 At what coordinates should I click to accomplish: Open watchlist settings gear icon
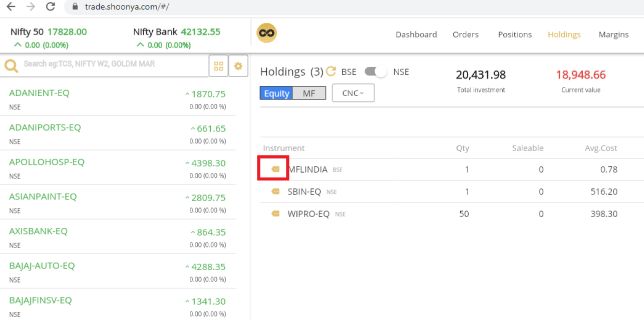pyautogui.click(x=238, y=66)
